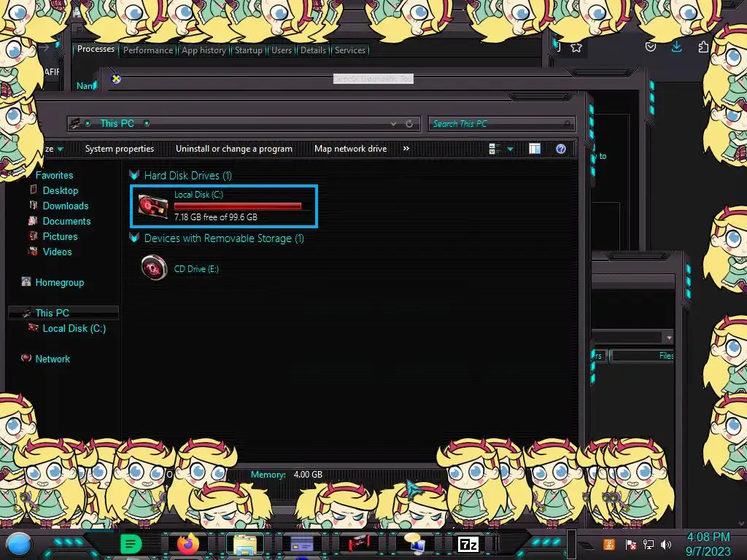The image size is (747, 560).
Task: Click Uninstall or change a program
Action: point(234,149)
